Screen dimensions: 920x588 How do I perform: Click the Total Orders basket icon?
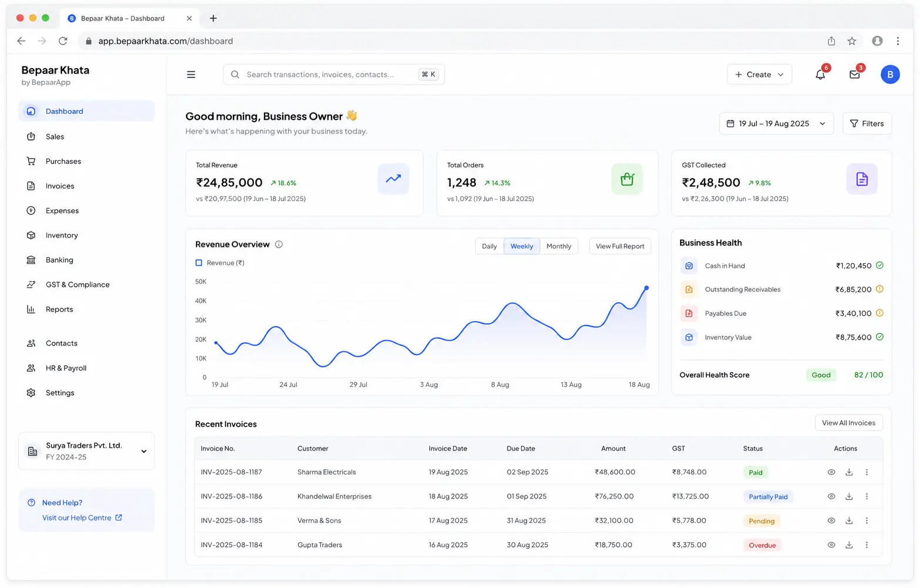pyautogui.click(x=627, y=179)
